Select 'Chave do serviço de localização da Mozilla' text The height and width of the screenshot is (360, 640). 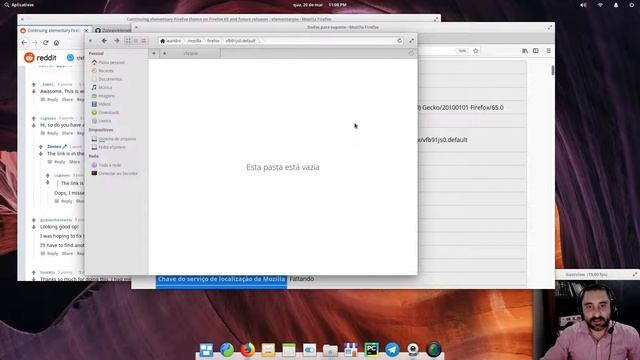coord(221,279)
